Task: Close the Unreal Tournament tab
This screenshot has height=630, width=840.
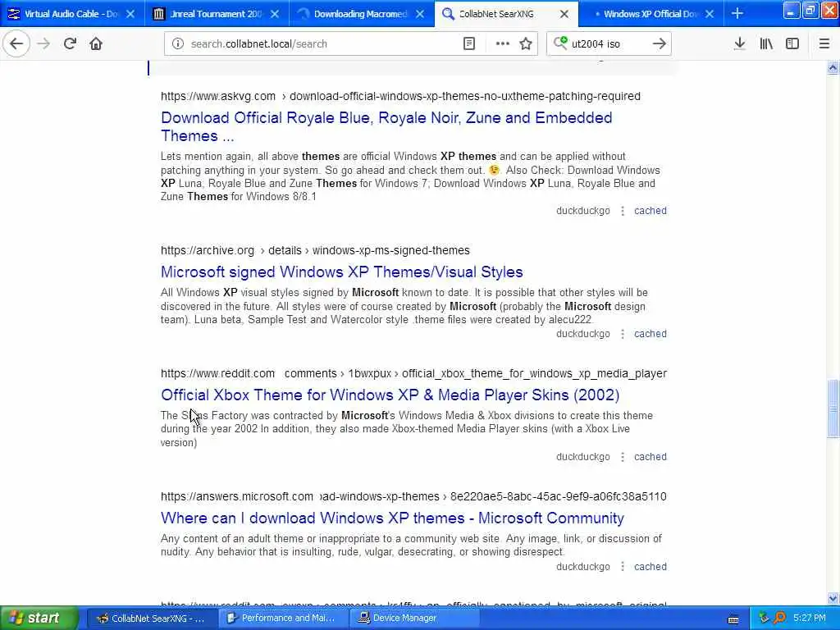Action: click(x=275, y=14)
